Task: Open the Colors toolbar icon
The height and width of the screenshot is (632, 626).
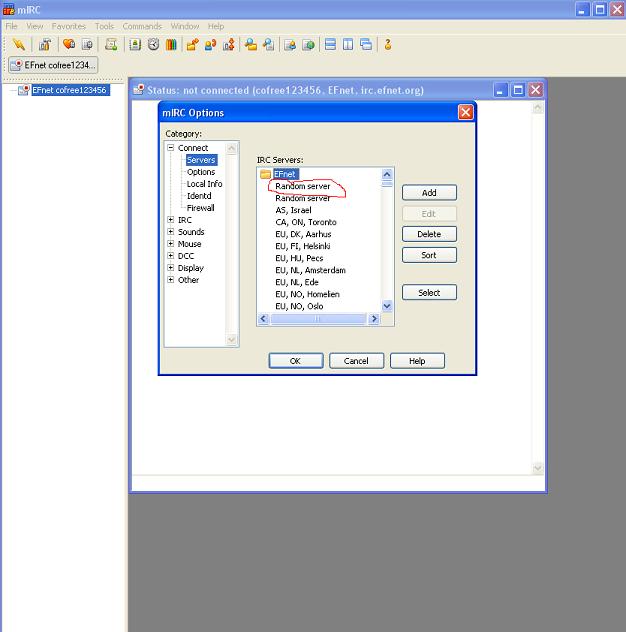Action: (171, 44)
